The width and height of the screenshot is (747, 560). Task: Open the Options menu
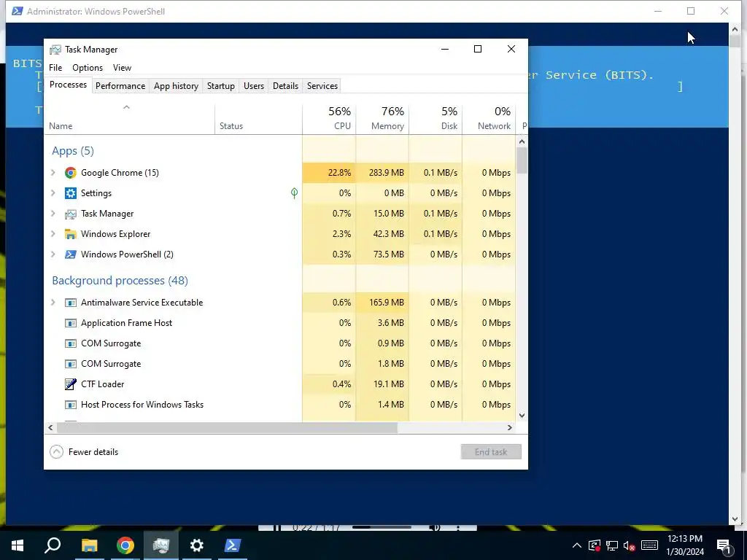click(88, 68)
